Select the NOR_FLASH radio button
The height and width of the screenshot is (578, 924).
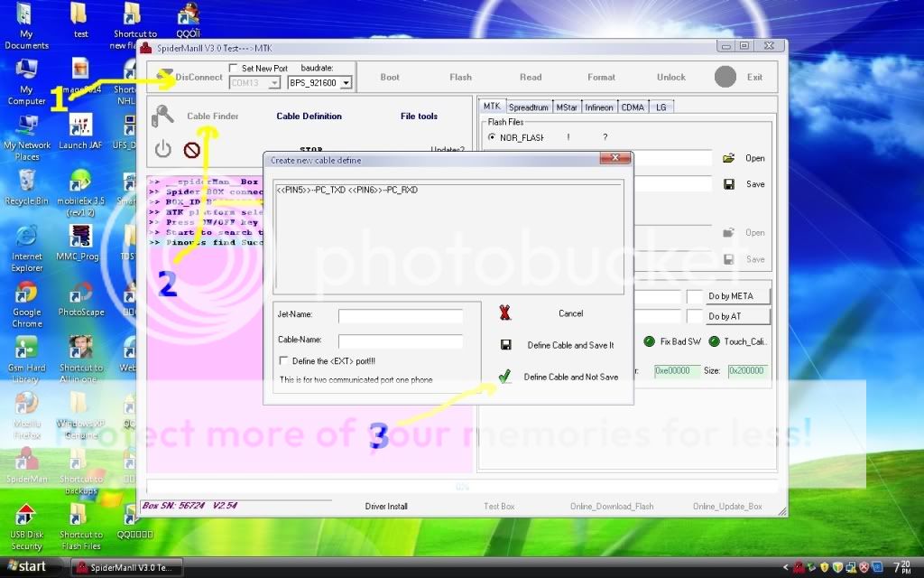pos(492,137)
